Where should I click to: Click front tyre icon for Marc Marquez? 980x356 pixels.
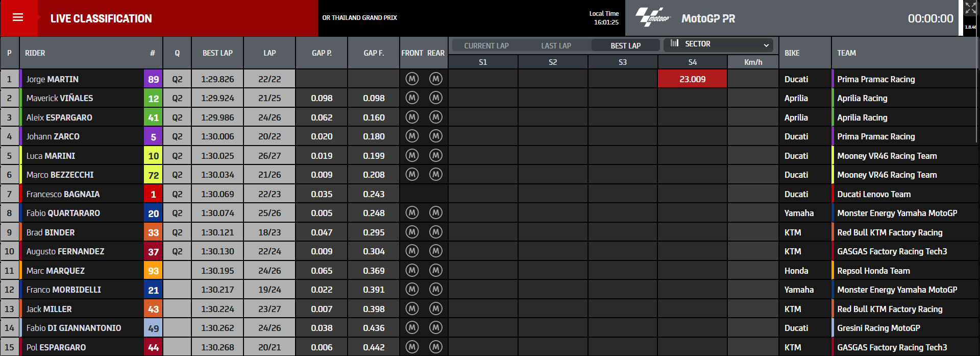coord(412,270)
